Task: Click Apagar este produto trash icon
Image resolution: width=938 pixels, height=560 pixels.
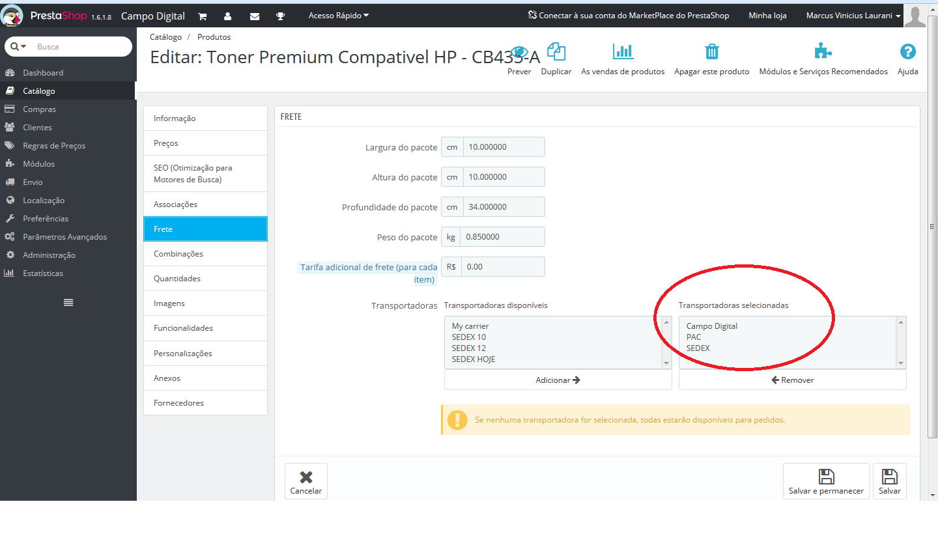Action: 712,51
